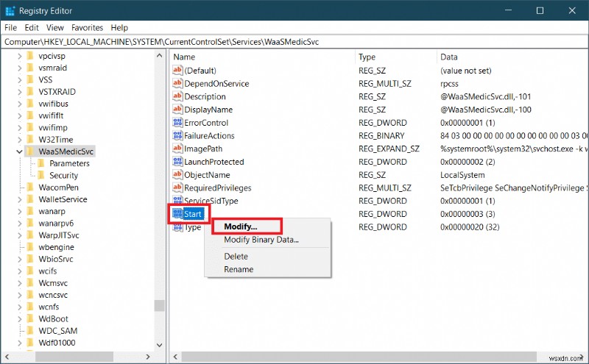589x364 pixels.
Task: Click the registry path address bar
Action: [x=294, y=42]
